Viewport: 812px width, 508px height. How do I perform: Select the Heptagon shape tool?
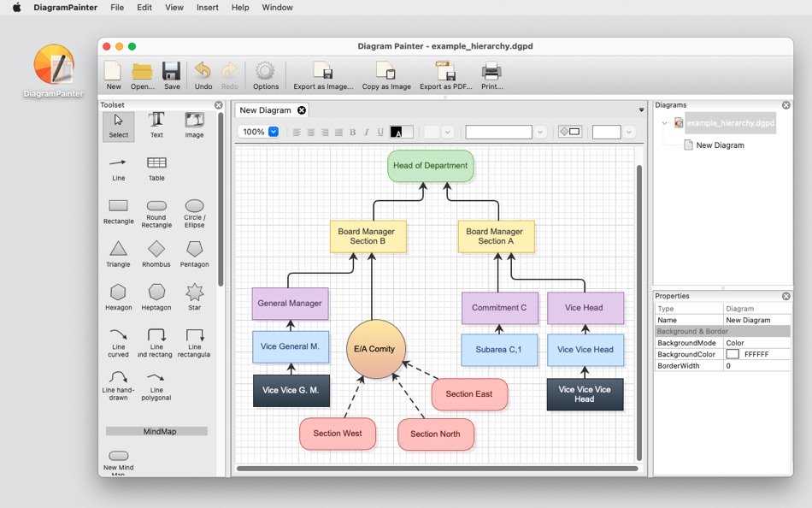(156, 297)
